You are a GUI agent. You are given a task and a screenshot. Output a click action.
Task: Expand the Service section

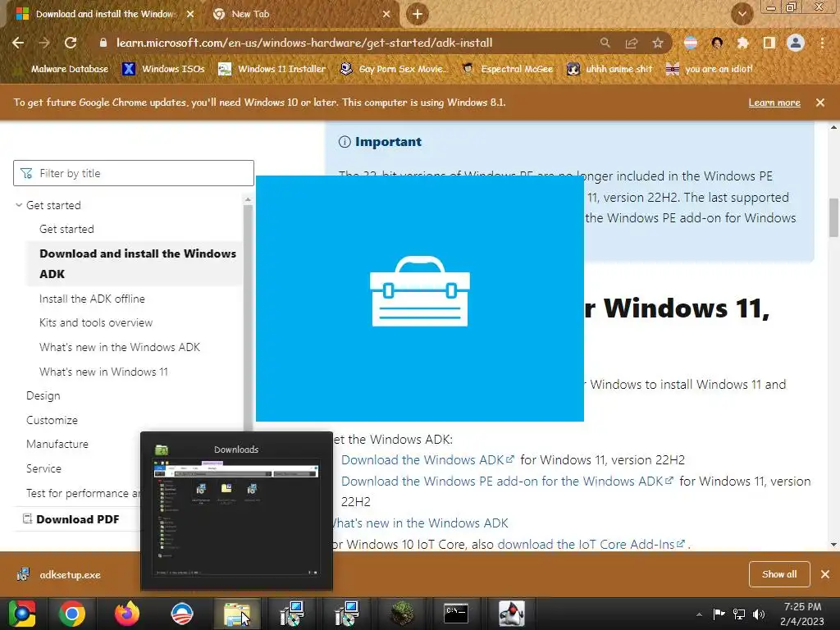pyautogui.click(x=44, y=468)
